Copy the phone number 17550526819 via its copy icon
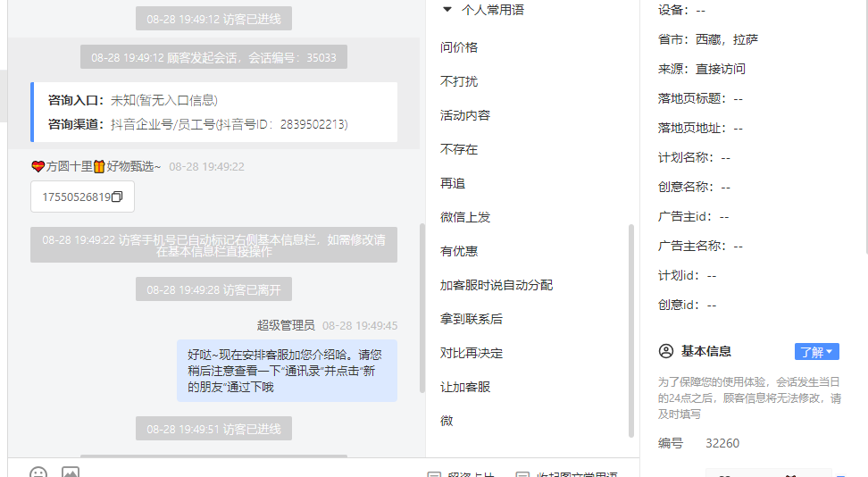868x477 pixels. coord(117,197)
